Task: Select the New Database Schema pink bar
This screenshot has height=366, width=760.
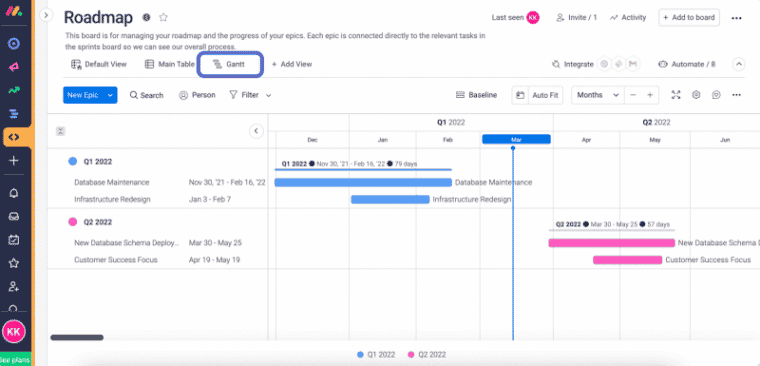Action: (x=612, y=243)
